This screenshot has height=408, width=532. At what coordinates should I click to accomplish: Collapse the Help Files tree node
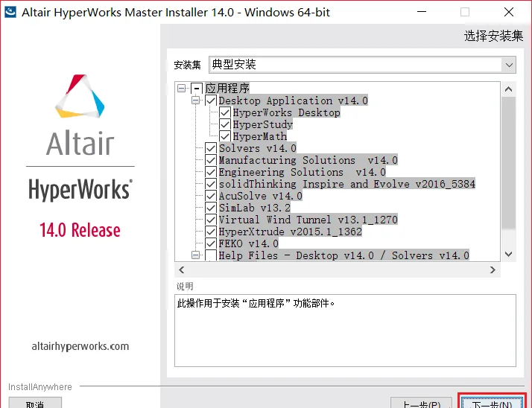(x=195, y=255)
